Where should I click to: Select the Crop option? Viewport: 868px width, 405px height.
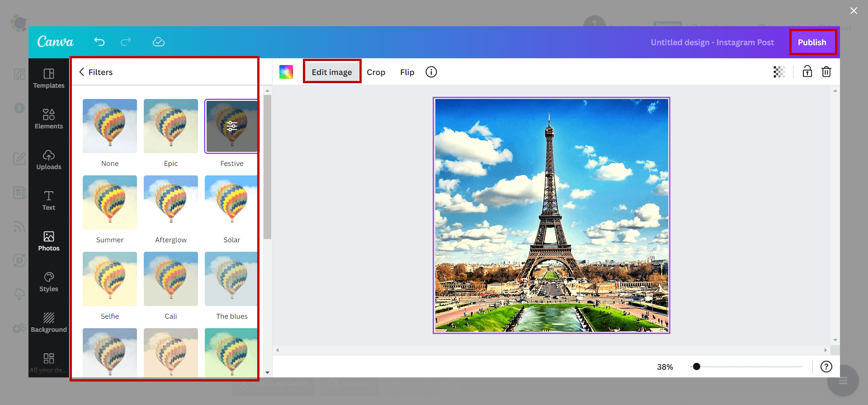tap(376, 72)
